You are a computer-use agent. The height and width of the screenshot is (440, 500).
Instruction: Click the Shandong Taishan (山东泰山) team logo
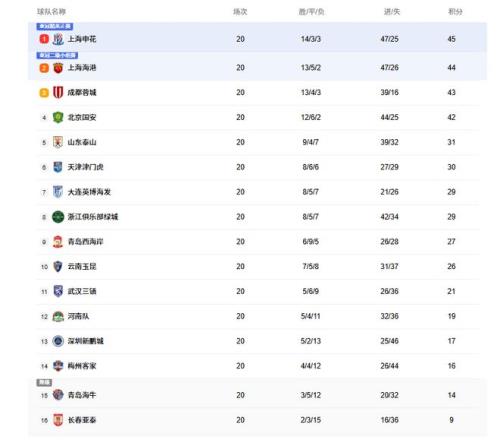(58, 142)
